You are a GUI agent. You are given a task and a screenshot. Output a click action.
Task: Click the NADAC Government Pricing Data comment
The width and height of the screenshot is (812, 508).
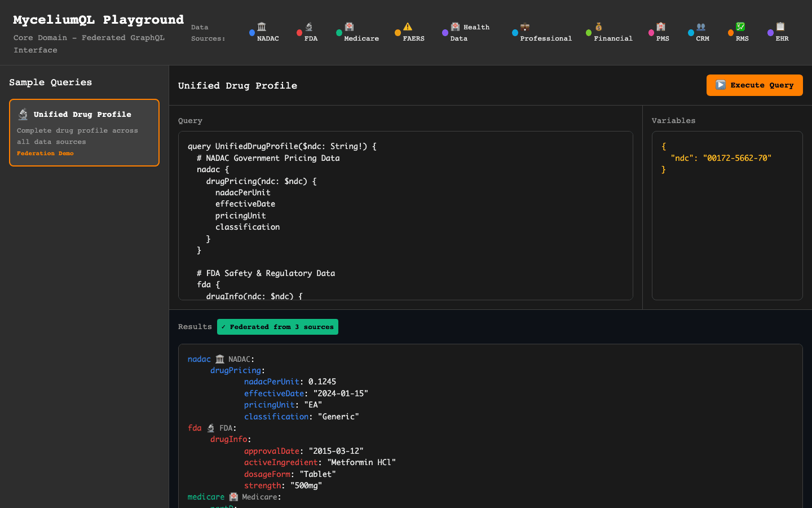tap(268, 158)
